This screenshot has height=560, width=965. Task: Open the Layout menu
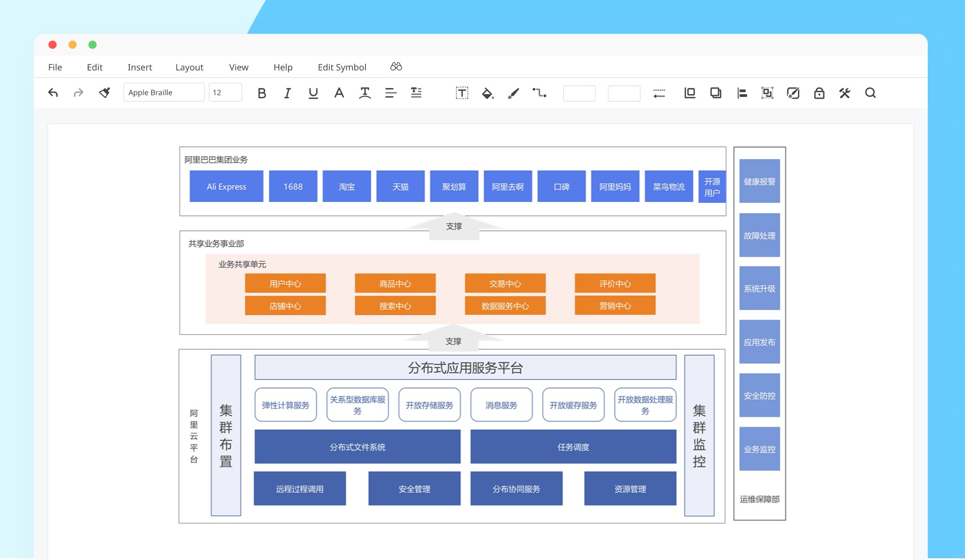pos(190,67)
